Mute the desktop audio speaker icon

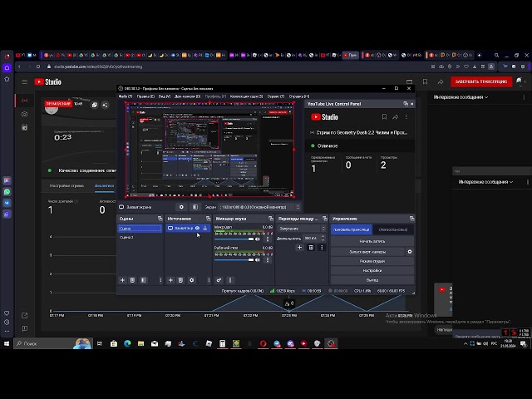tap(258, 260)
